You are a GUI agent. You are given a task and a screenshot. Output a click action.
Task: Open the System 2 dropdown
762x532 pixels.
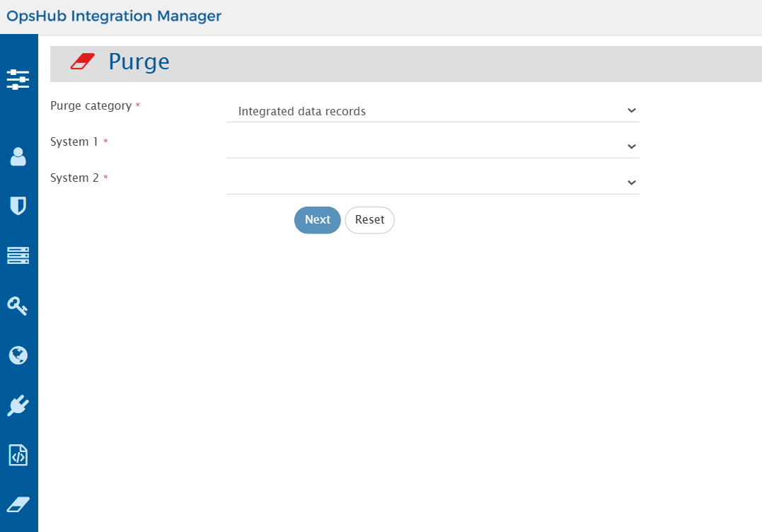click(x=432, y=183)
